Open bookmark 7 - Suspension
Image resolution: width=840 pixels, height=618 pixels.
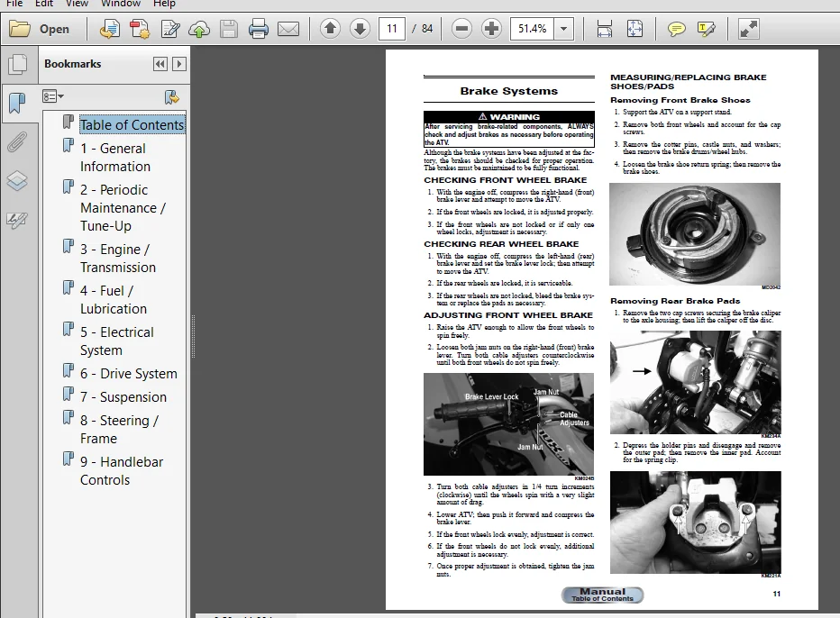pos(123,397)
